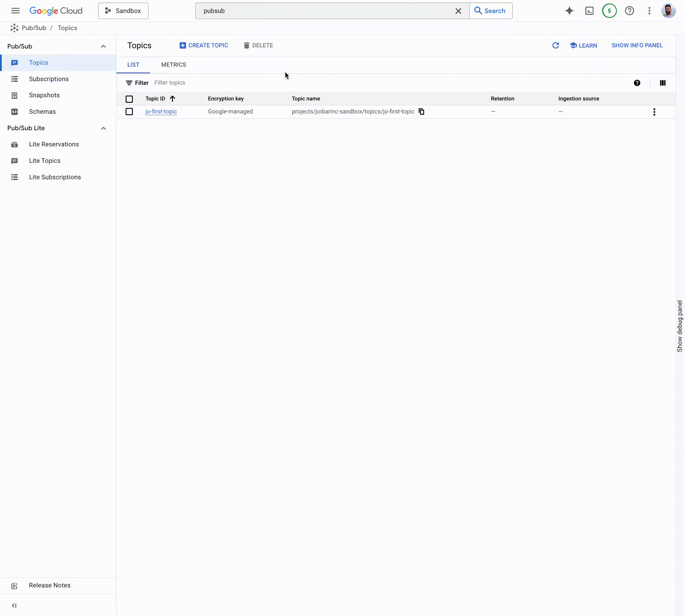Click the refresh topics icon
This screenshot has height=616, width=685.
(555, 45)
